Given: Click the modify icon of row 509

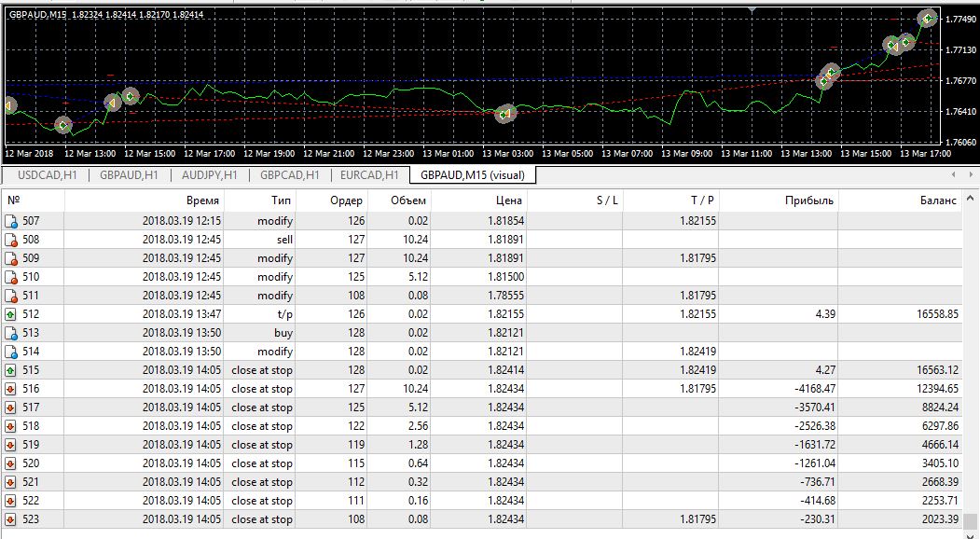Looking at the screenshot, I should pos(10,258).
